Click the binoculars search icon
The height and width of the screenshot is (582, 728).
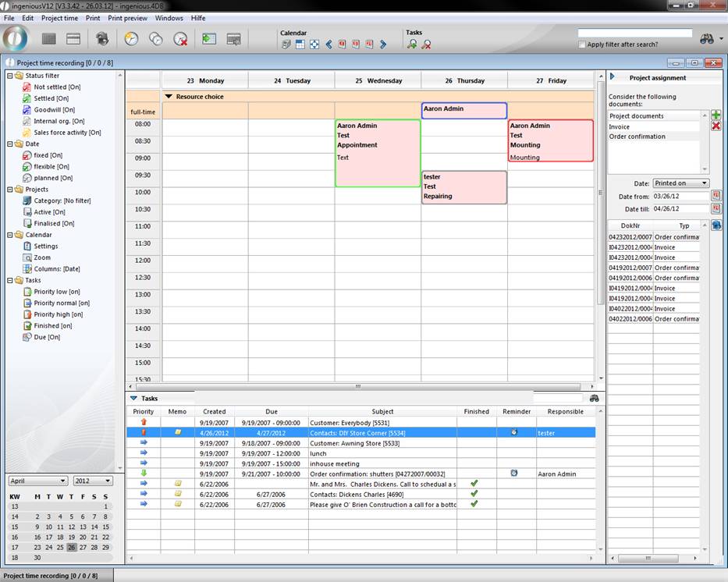pos(707,39)
